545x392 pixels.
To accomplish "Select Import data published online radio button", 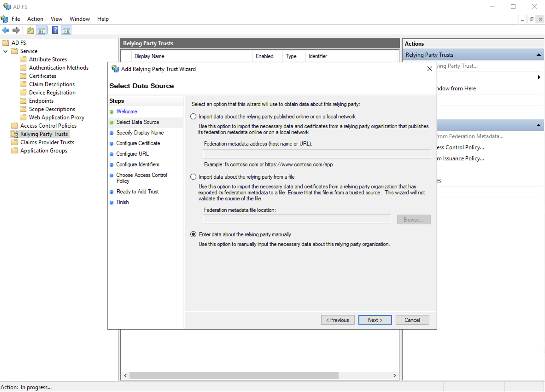I will tap(193, 117).
